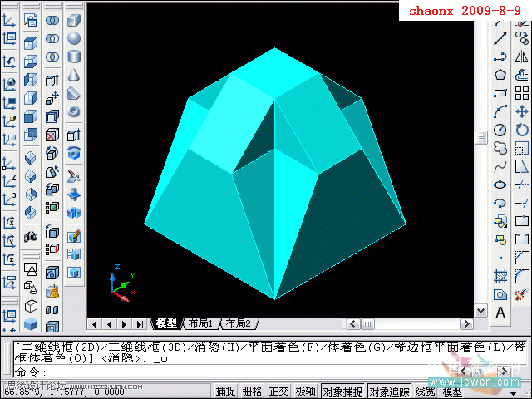The height and width of the screenshot is (399, 532).
Task: Toggle 捕捉 snap mode
Action: 225,392
